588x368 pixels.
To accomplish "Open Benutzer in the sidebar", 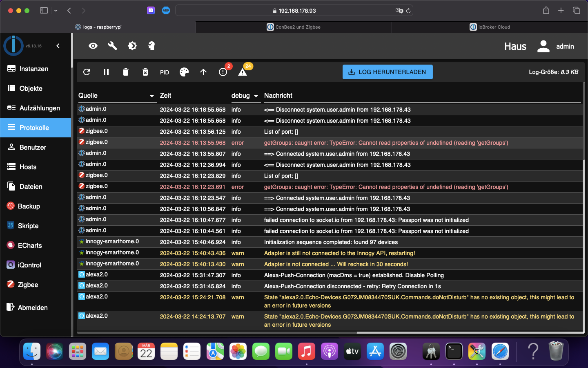I will click(36, 147).
